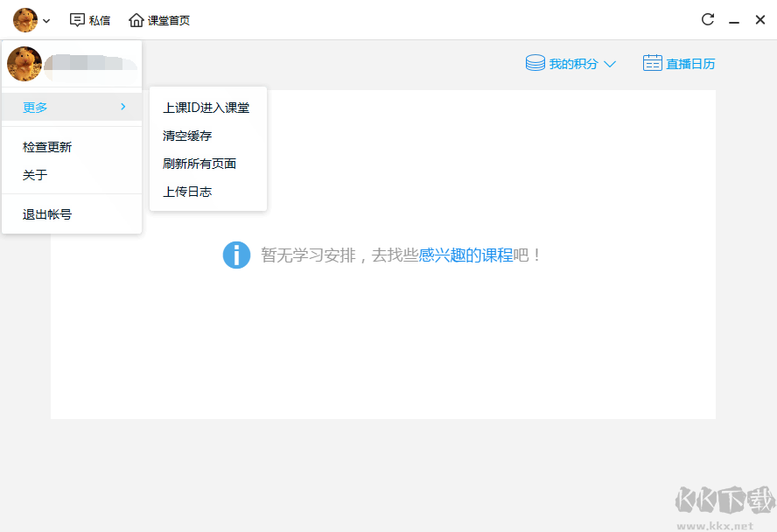The image size is (777, 532).
Task: Select 检查更新 from the menu
Action: (46, 147)
